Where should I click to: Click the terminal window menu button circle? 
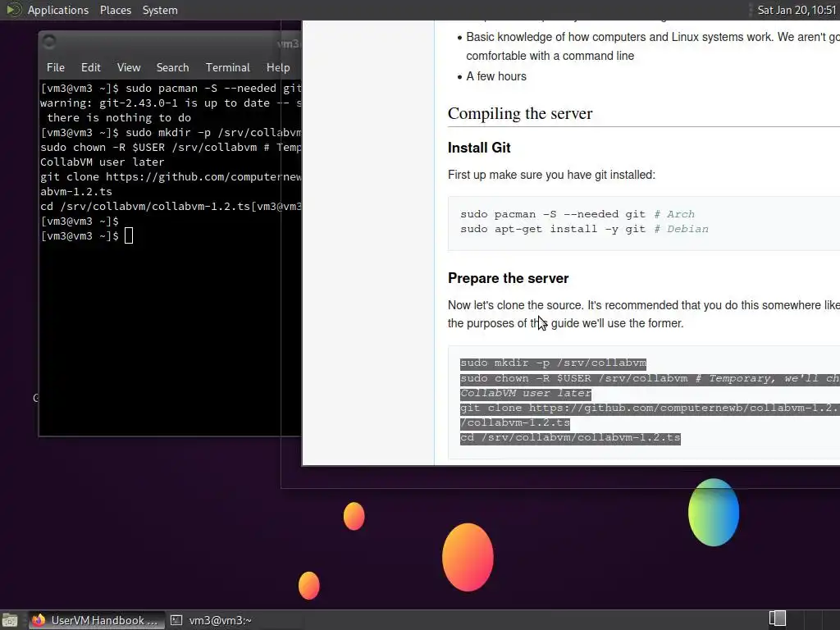click(48, 42)
